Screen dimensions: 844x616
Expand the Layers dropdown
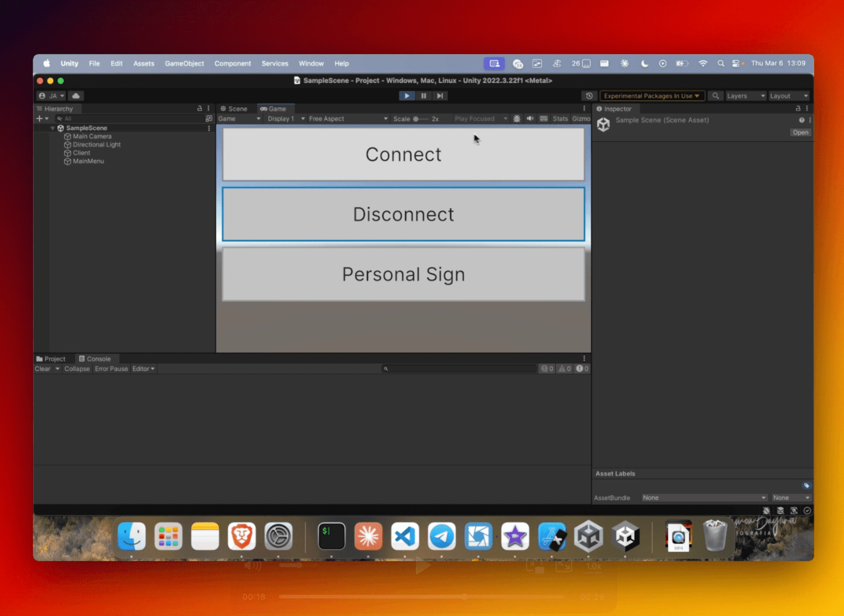746,96
